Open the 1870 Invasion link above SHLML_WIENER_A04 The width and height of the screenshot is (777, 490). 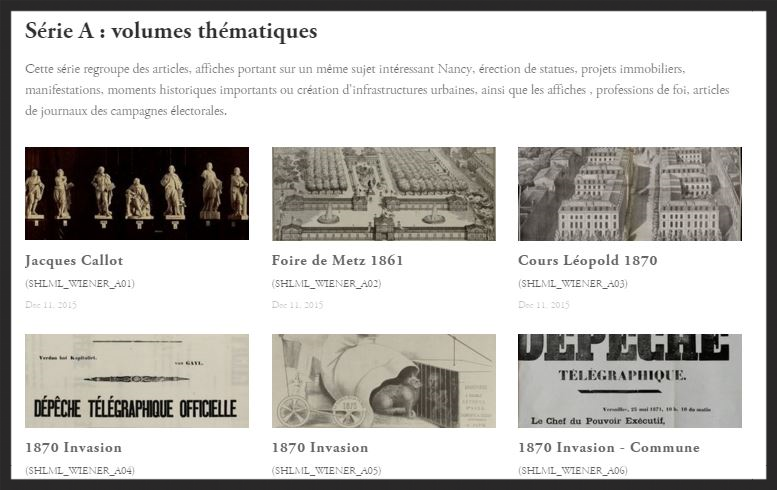pyautogui.click(x=73, y=447)
